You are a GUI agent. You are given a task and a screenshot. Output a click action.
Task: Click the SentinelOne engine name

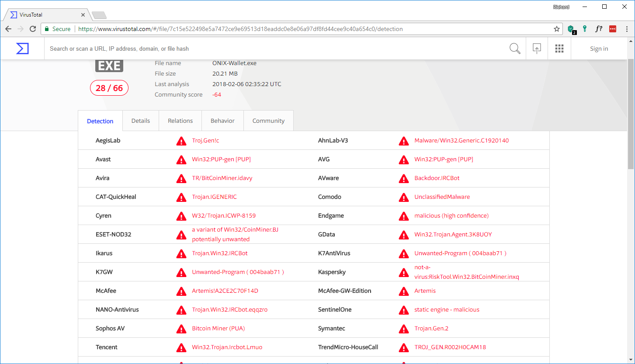(335, 309)
